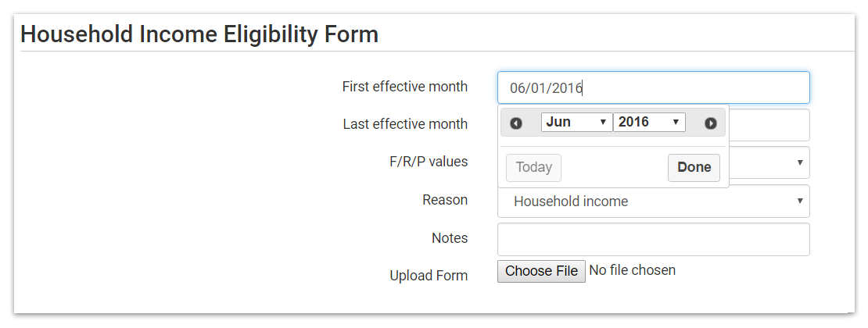Open the Jun month dropdown
This screenshot has height=328, width=868.
[x=576, y=123]
